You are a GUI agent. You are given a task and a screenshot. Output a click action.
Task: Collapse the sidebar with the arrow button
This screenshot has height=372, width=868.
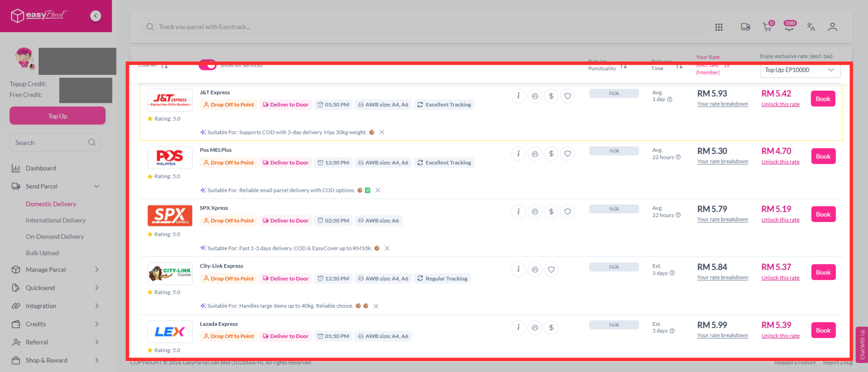[95, 16]
